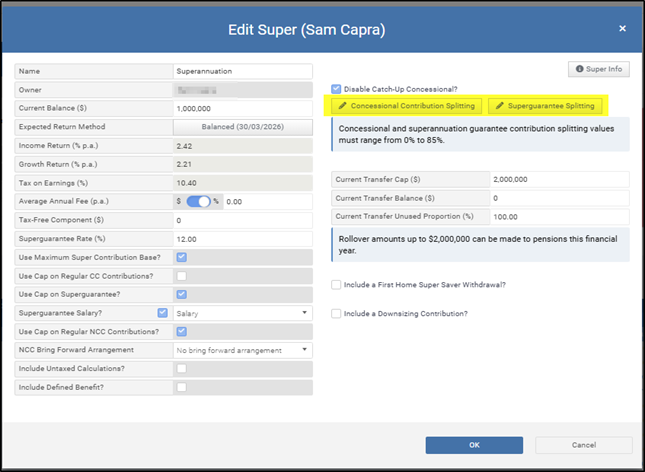Toggle the Superguarantee Salary checkbox
This screenshot has width=645, height=472.
tap(162, 313)
